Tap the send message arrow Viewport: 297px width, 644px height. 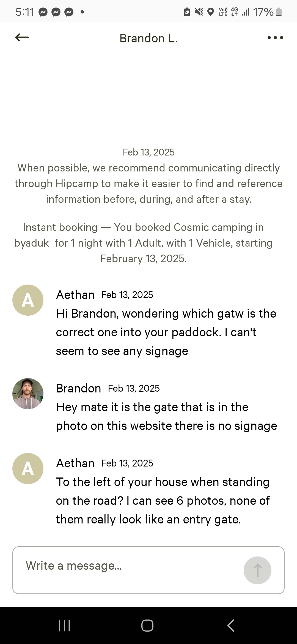[257, 570]
